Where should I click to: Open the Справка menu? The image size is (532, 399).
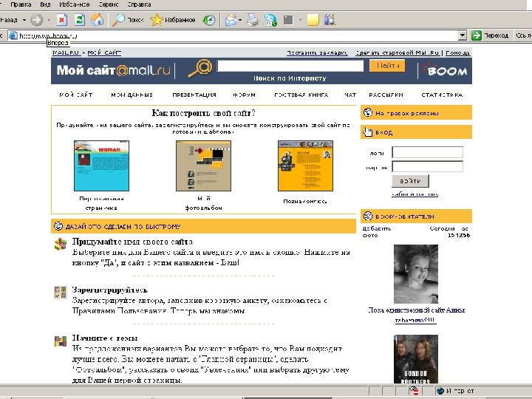click(139, 4)
